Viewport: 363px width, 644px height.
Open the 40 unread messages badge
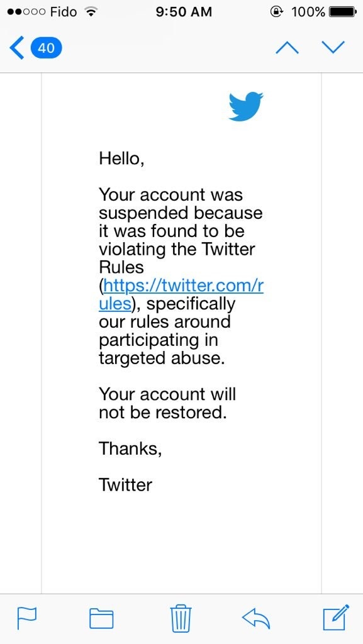pyautogui.click(x=46, y=48)
